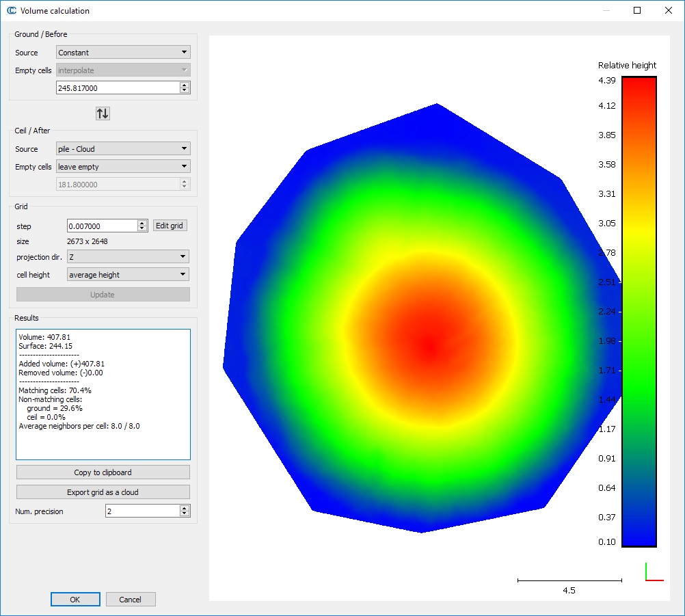Click Export grid as a cloud
Viewport: 685px width, 616px height.
[x=103, y=492]
